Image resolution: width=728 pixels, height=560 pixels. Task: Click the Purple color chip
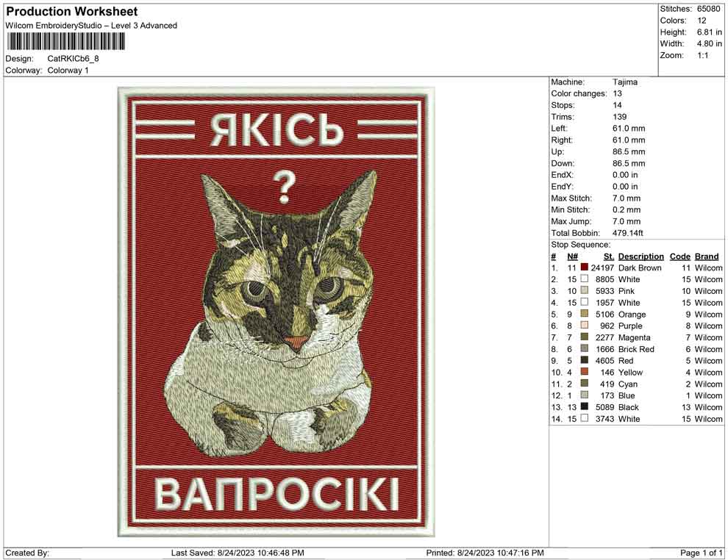pos(583,326)
